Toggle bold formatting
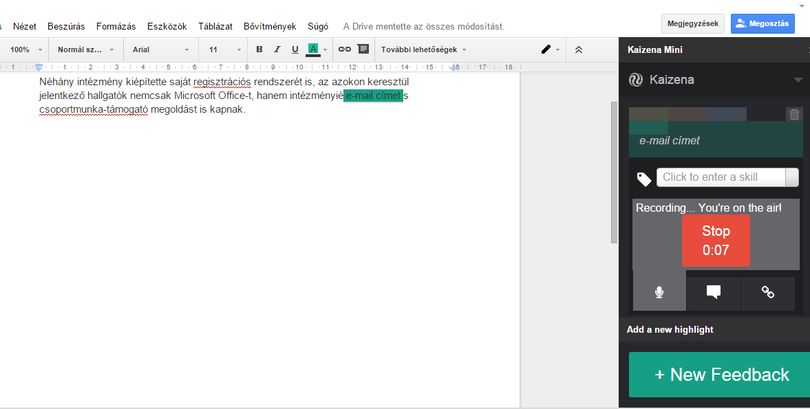 pos(259,50)
